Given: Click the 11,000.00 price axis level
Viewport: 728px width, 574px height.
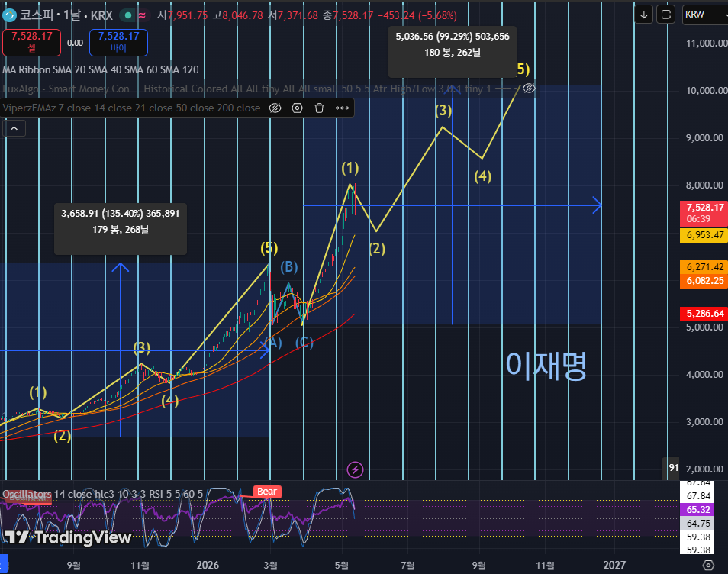Looking at the screenshot, I should click(x=707, y=44).
